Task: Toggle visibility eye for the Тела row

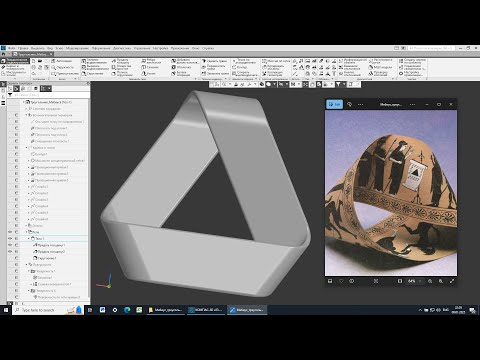Action: click(10, 232)
